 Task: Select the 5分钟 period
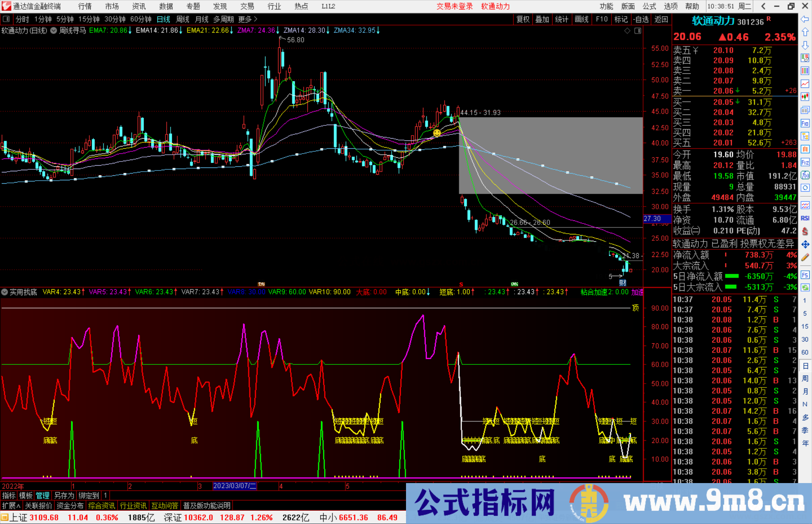65,19
